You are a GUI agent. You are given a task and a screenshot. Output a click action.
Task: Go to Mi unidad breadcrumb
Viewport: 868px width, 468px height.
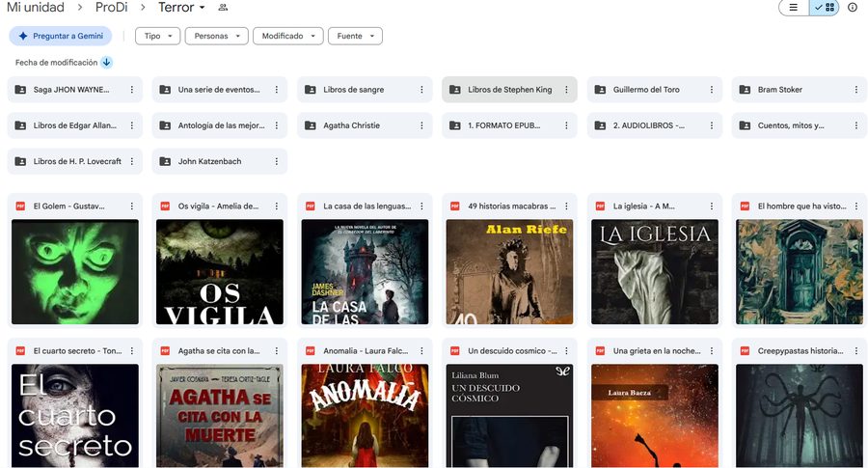click(x=36, y=7)
